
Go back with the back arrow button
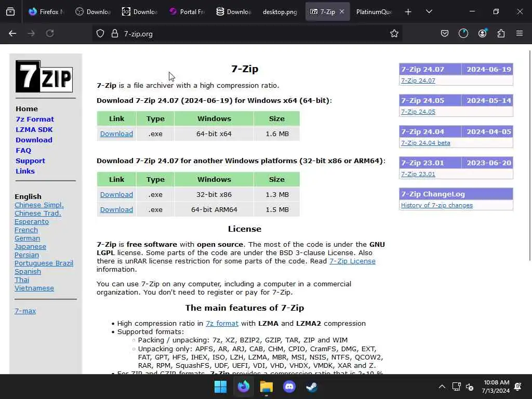point(12,33)
